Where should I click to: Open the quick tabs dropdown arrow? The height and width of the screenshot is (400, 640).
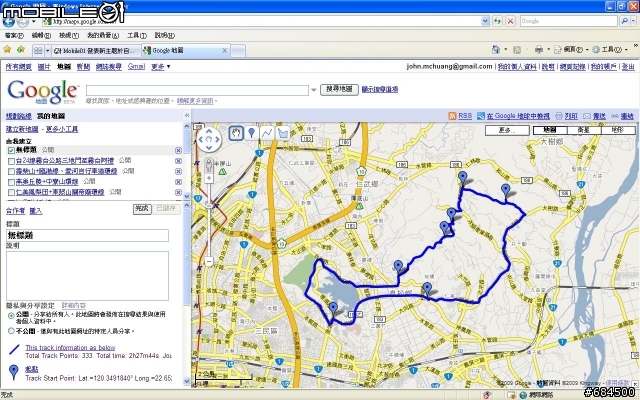pos(48,51)
